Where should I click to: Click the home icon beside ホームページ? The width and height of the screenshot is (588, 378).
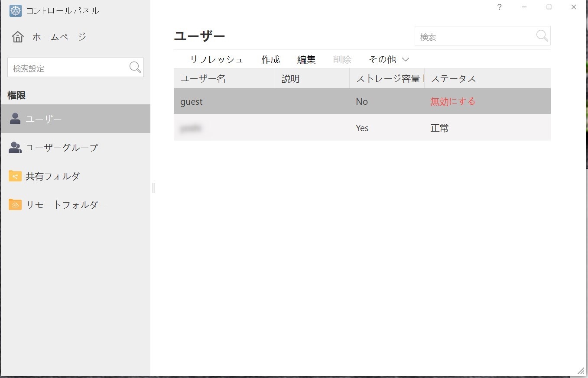point(18,37)
